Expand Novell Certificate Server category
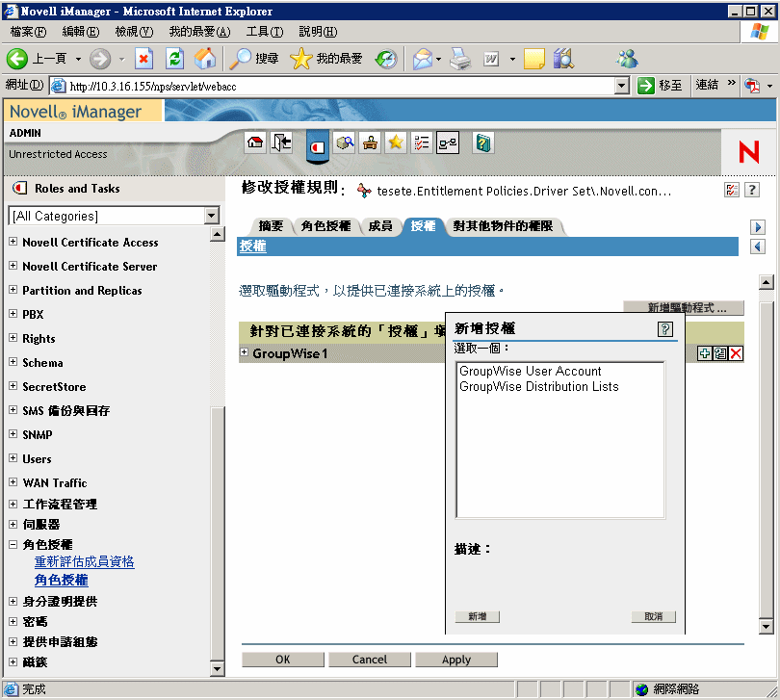Image resolution: width=780 pixels, height=700 pixels. (13, 266)
